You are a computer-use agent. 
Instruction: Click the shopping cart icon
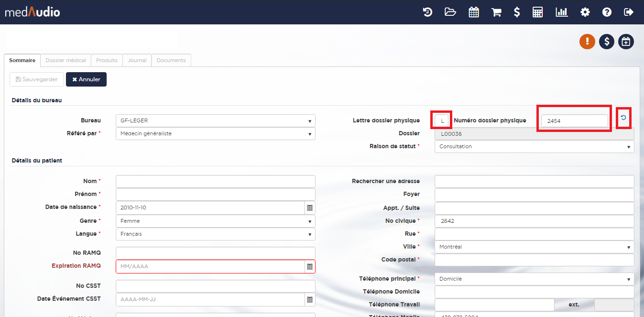point(496,12)
